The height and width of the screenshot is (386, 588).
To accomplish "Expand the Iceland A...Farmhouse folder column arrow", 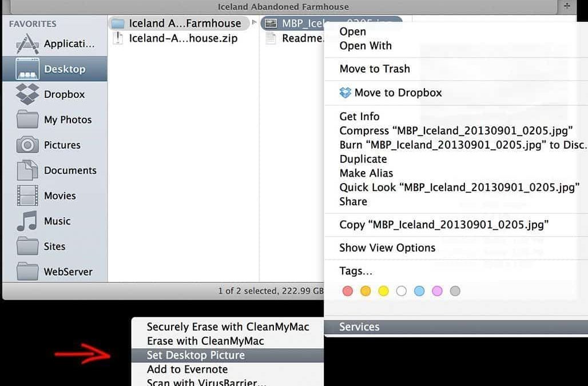I will click(x=255, y=23).
